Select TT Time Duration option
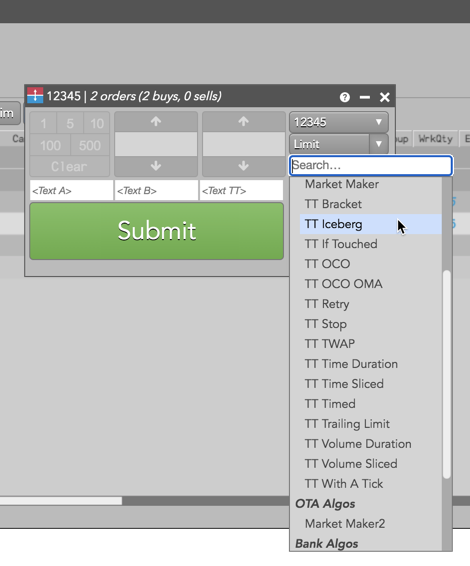Viewport: 470px width, 566px height. 370,364
